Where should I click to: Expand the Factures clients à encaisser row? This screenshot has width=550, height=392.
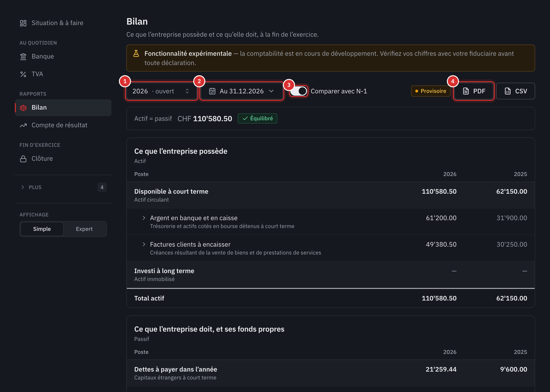pyautogui.click(x=144, y=244)
